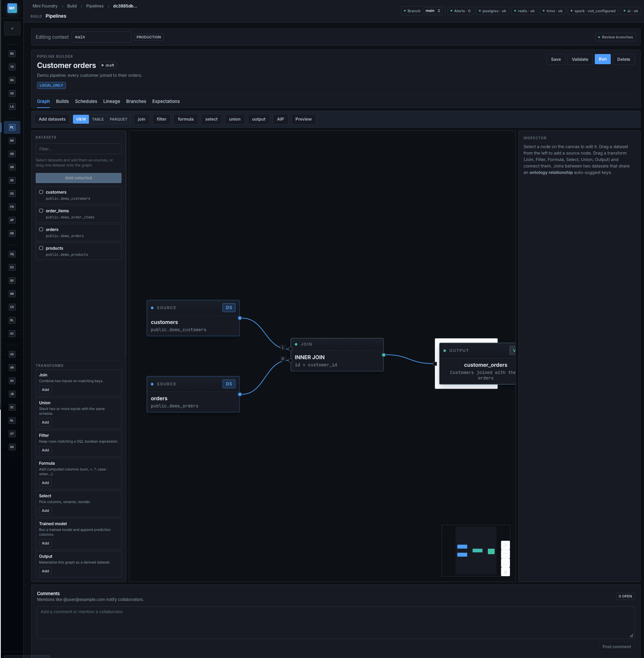Screen dimensions: 644x658
Task: Click Review branches
Action: [x=615, y=37]
